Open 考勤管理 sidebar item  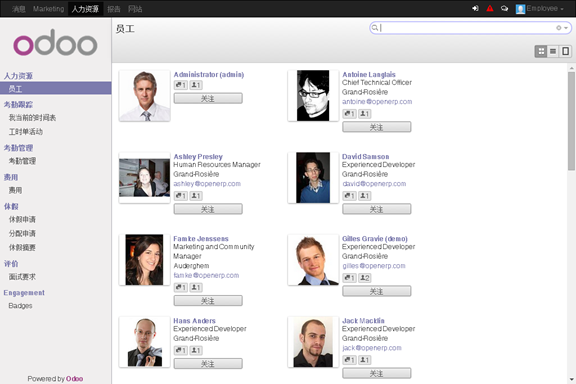[22, 161]
